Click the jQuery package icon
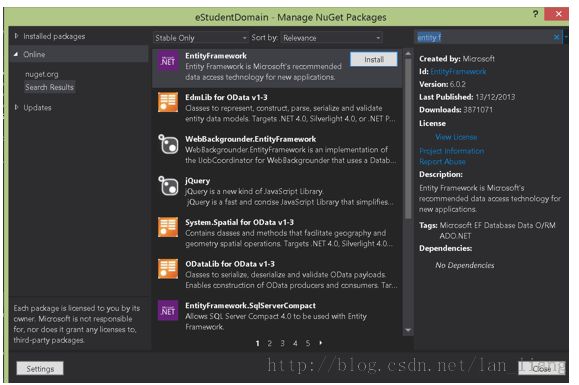Screen dimensions: 579x385 pyautogui.click(x=168, y=186)
